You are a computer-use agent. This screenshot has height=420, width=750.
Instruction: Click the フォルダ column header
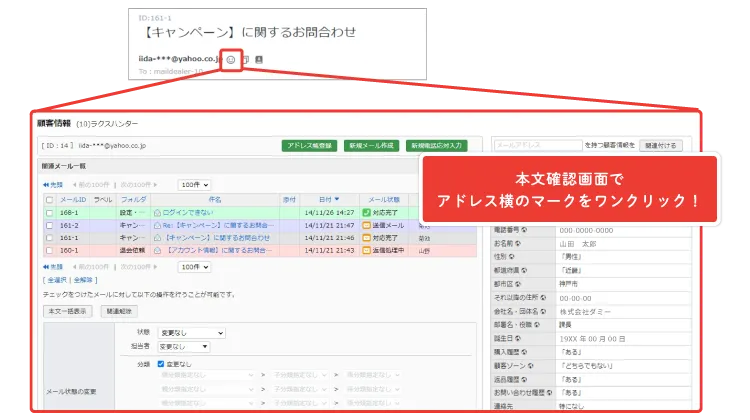tap(133, 199)
